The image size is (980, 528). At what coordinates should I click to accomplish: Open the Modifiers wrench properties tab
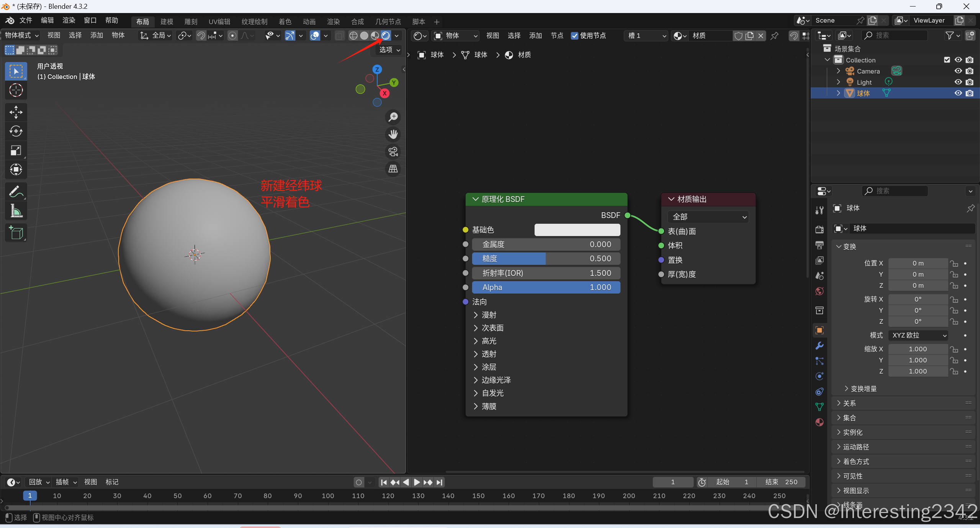820,346
